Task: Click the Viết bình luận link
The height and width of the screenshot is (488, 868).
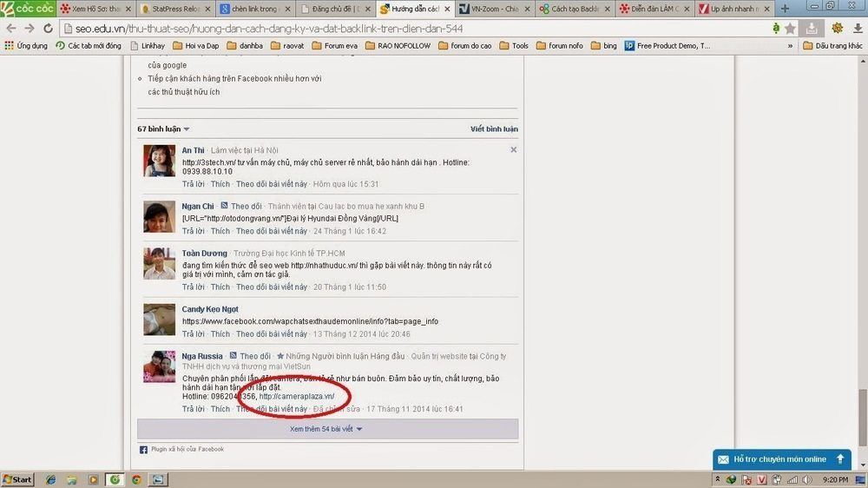Action: pos(494,129)
